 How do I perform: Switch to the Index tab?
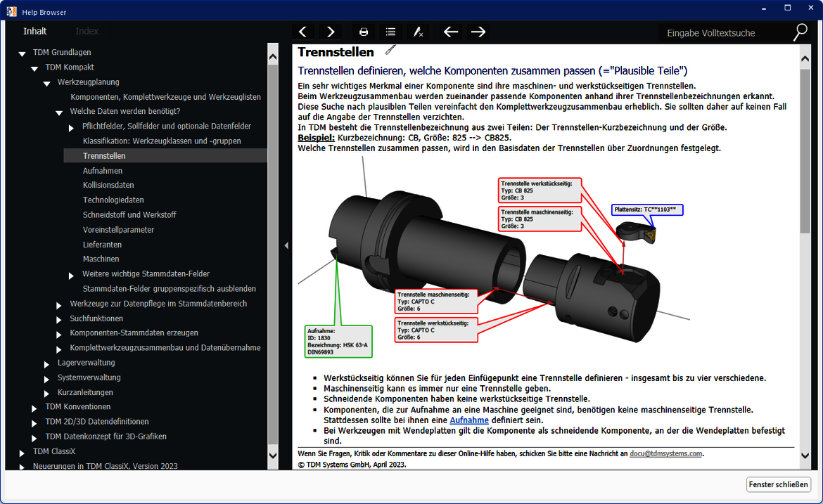[x=87, y=31]
